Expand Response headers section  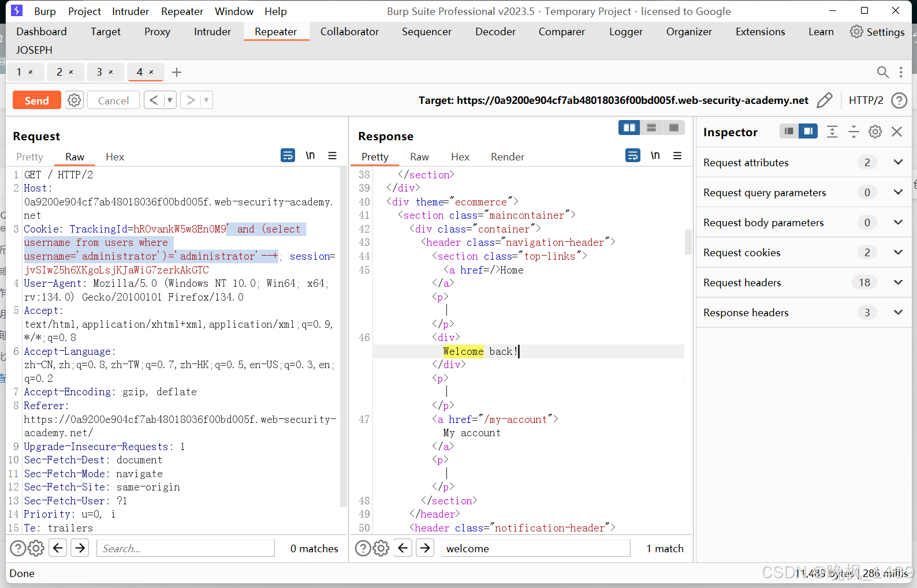pos(898,312)
